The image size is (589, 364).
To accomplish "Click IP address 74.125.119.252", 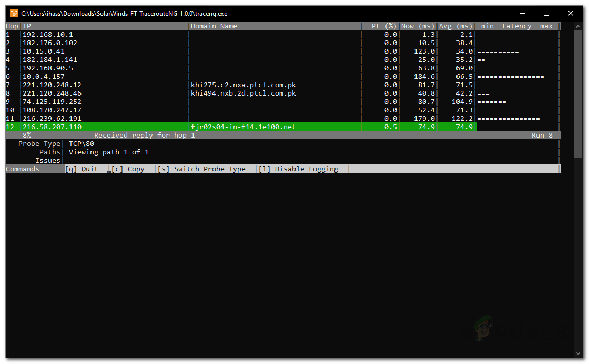I will tap(52, 102).
